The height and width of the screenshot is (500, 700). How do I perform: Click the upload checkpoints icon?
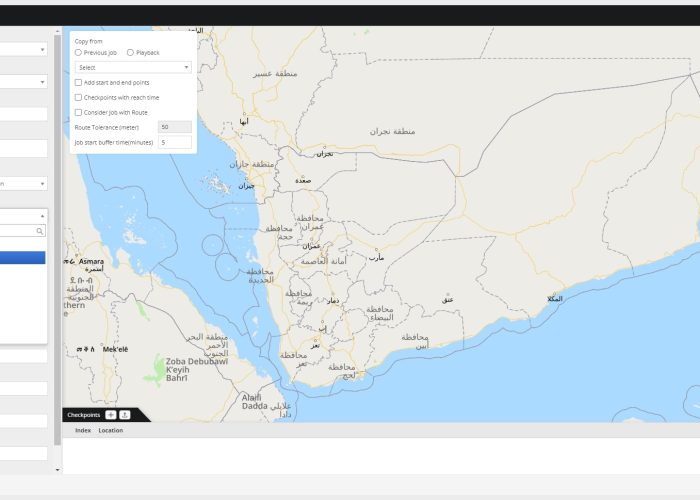click(125, 415)
